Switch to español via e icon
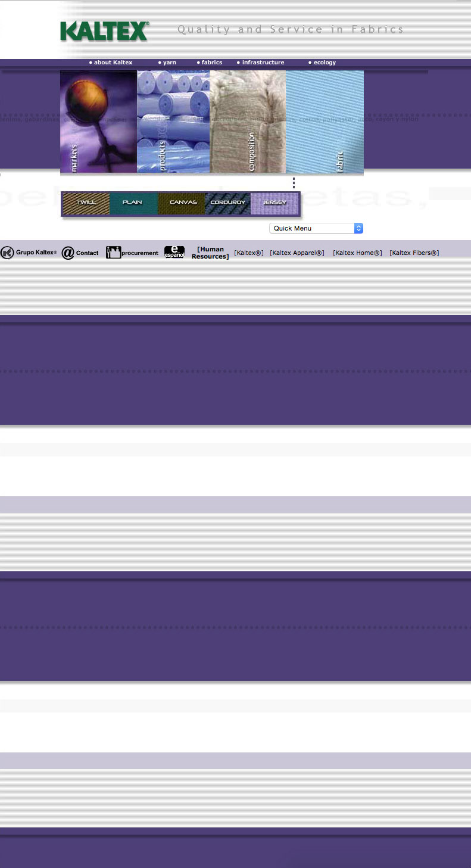This screenshot has width=471, height=868. coord(174,252)
